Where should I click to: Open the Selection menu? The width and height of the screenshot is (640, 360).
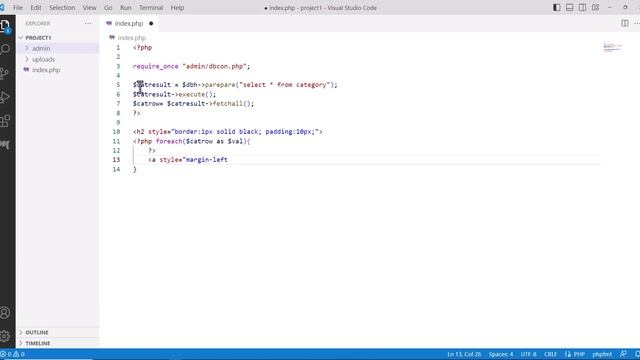click(62, 8)
